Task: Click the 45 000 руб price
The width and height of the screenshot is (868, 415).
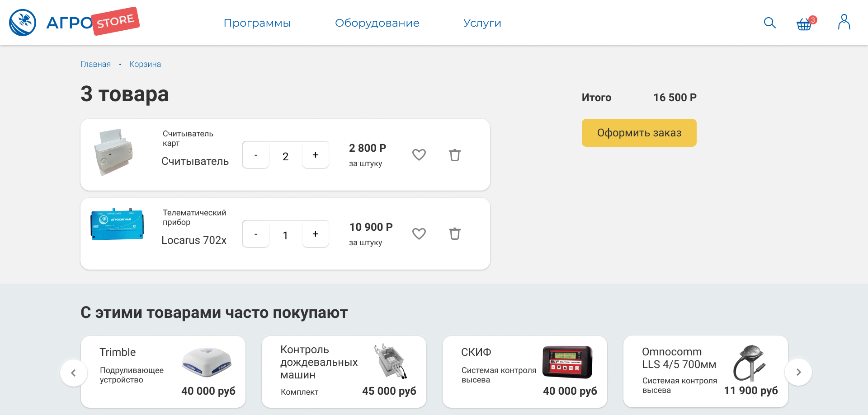Action: tap(389, 391)
